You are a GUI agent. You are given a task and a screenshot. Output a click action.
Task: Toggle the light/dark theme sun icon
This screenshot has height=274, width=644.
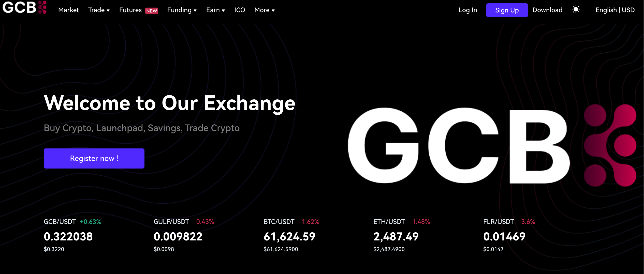tap(576, 10)
